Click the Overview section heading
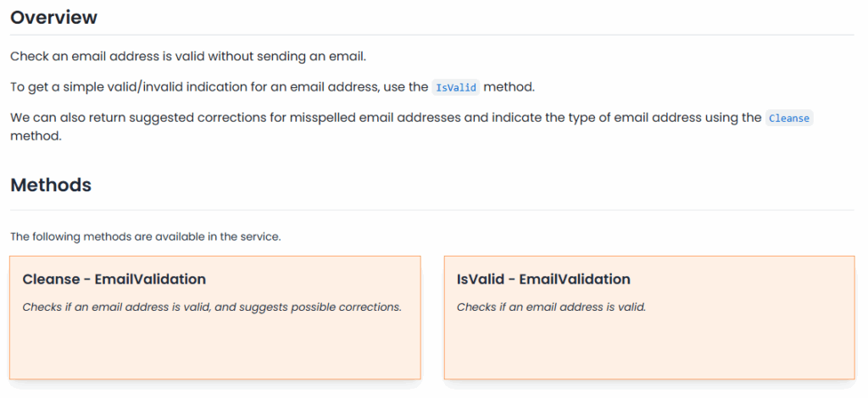The image size is (868, 398). (x=53, y=17)
